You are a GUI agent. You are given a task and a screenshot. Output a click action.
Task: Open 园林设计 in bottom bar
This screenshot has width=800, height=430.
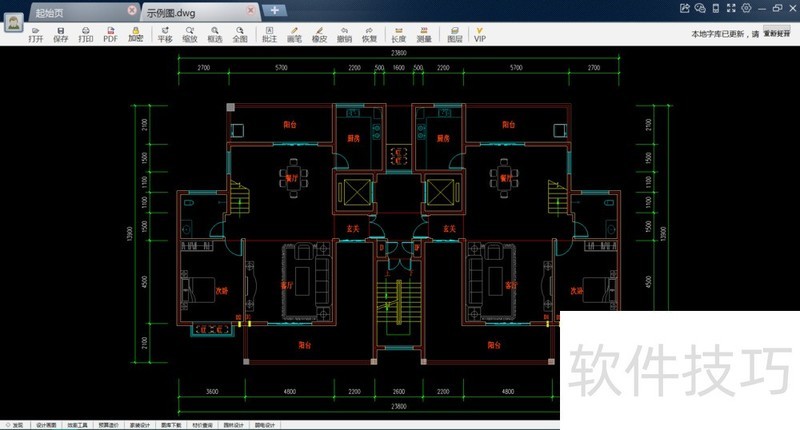click(x=233, y=425)
